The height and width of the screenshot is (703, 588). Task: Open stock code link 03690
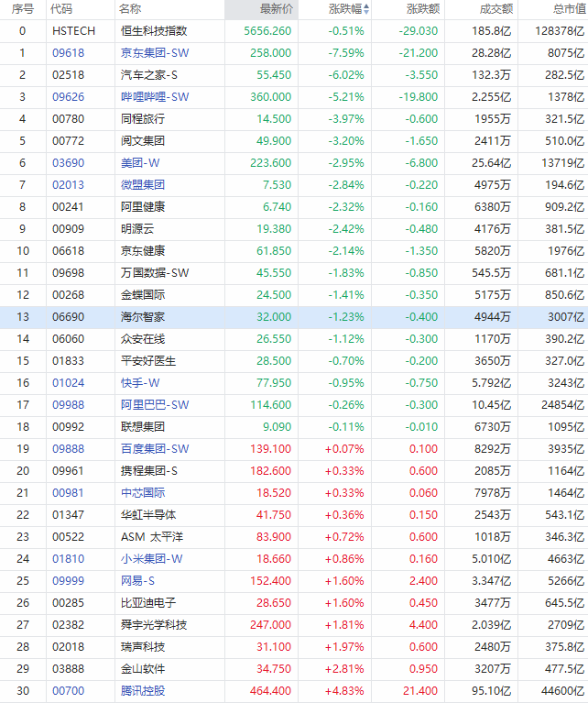coord(68,163)
